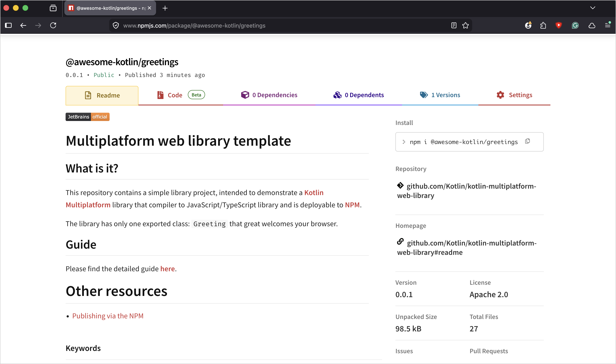
Task: Open the list of all tabs chevron
Action: click(x=593, y=8)
